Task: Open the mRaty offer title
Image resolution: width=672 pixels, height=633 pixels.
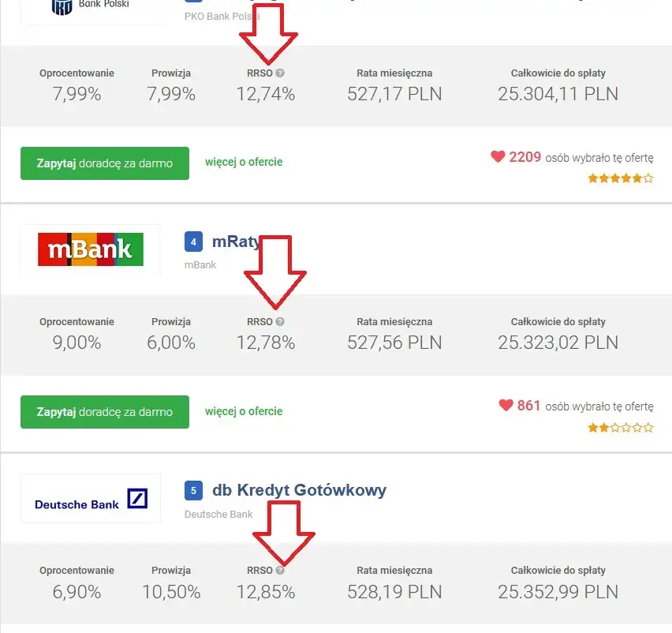Action: (x=236, y=242)
